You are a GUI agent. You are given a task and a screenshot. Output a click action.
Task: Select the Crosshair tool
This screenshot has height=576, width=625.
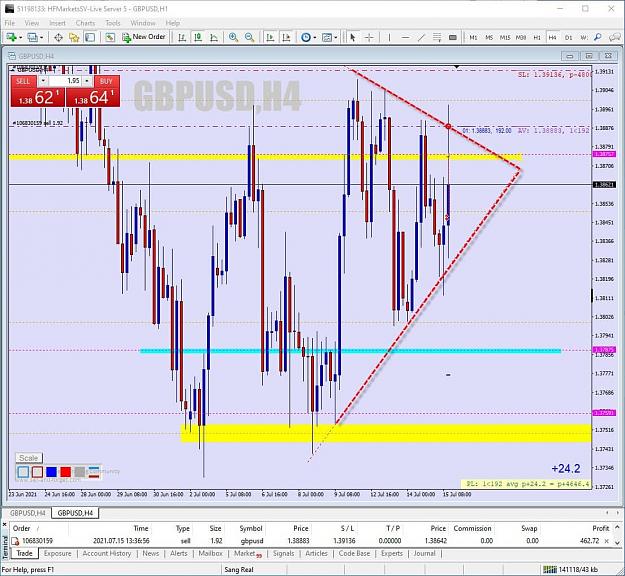click(x=369, y=37)
